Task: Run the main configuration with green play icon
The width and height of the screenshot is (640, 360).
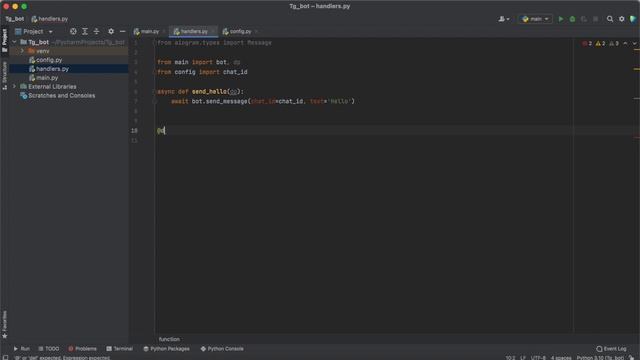Action: (x=560, y=19)
